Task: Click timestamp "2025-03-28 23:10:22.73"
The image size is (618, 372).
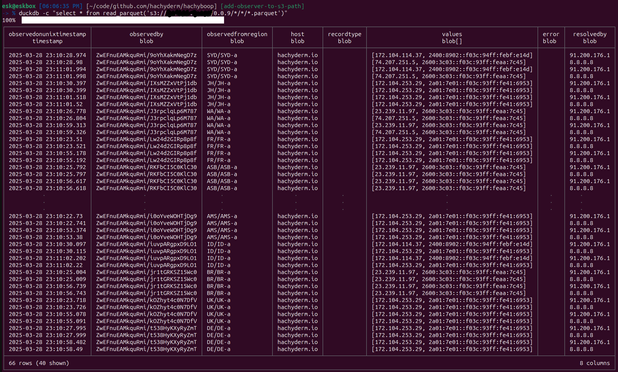Action: pos(46,216)
